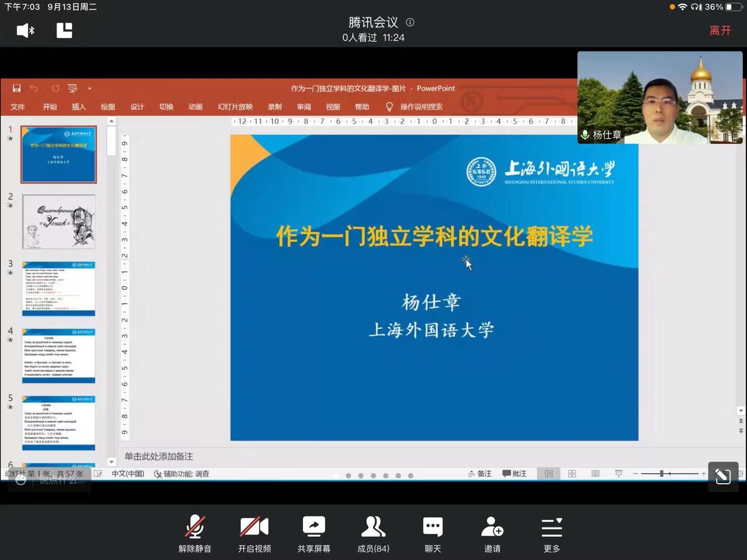Tap the red 离开 leave button

pyautogui.click(x=720, y=31)
